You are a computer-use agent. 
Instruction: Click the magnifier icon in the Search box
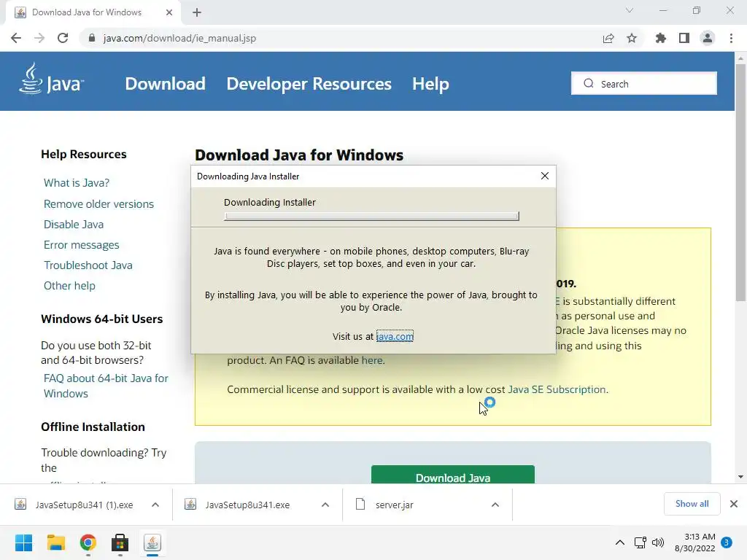[589, 83]
